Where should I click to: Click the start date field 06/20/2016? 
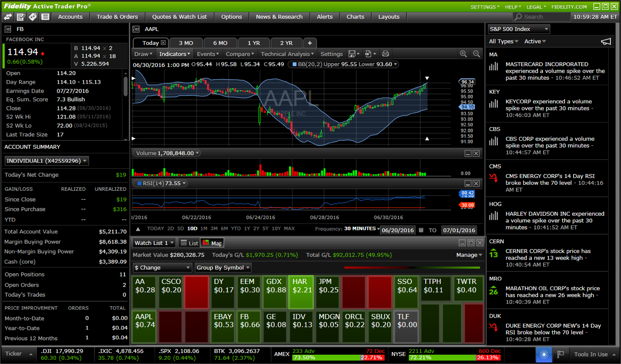click(398, 230)
